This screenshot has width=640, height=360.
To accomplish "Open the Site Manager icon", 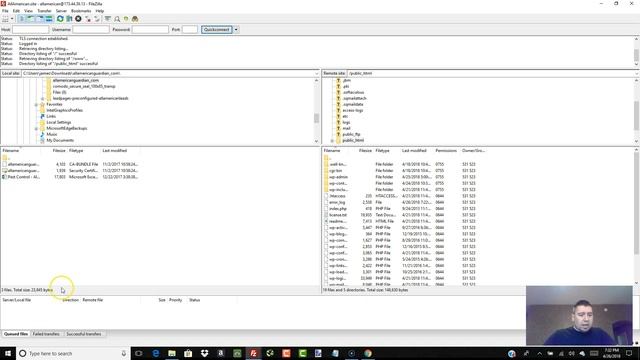I will 5,19.
